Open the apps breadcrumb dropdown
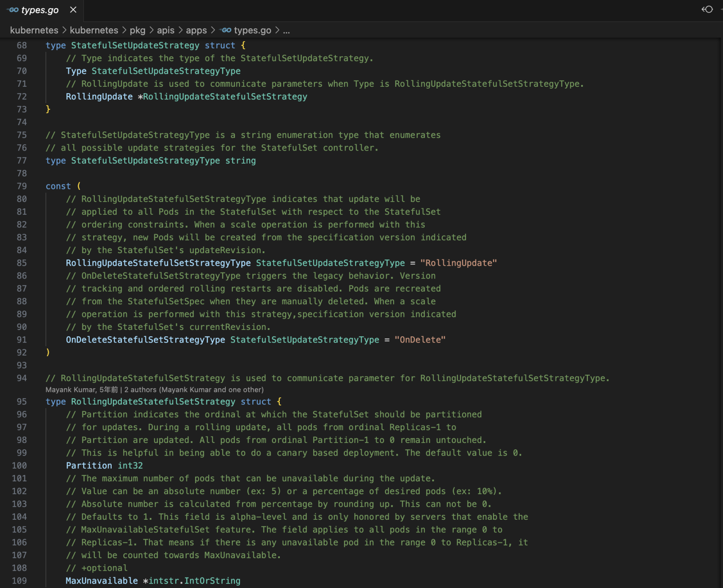Viewport: 723px width, 588px height. tap(196, 30)
